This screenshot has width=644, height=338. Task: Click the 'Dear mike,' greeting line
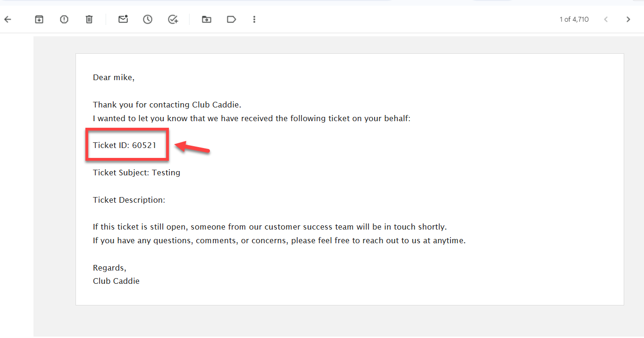114,77
